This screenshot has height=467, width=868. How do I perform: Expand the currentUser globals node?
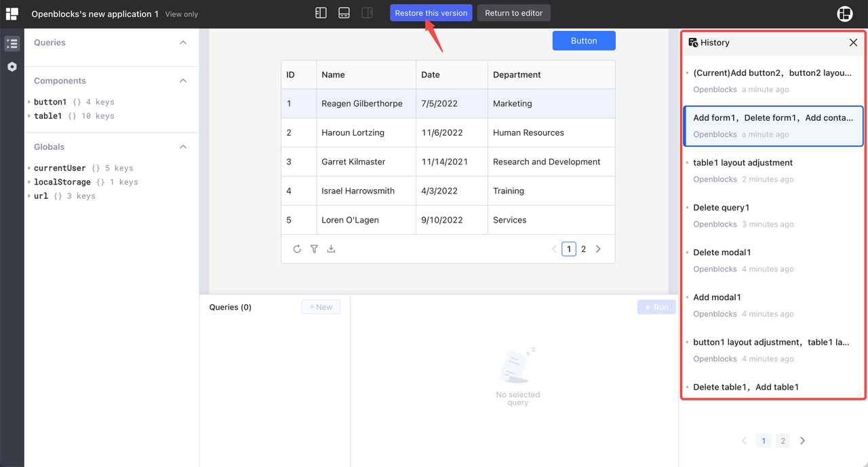[29, 168]
